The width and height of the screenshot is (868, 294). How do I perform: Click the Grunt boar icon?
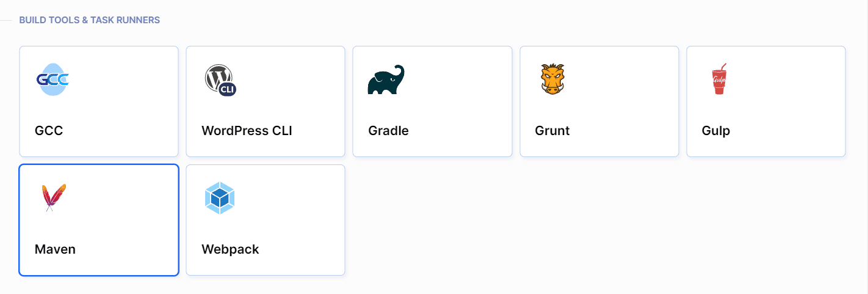tap(553, 79)
